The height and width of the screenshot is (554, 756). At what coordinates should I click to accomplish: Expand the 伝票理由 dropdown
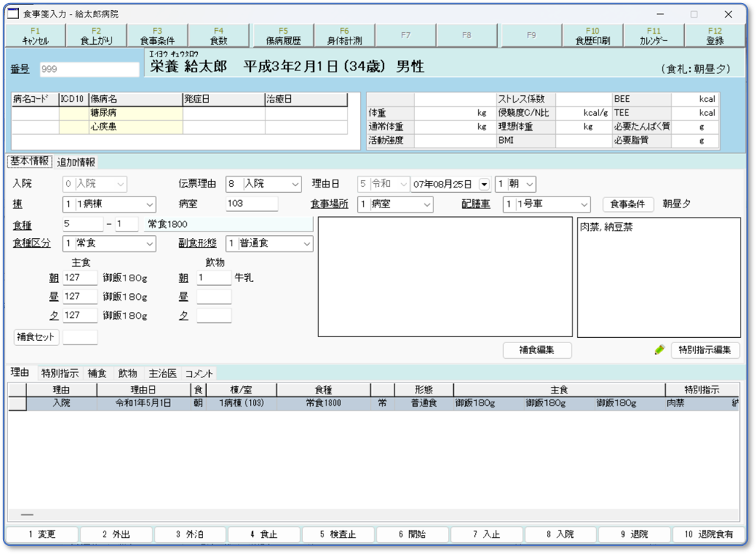point(295,185)
